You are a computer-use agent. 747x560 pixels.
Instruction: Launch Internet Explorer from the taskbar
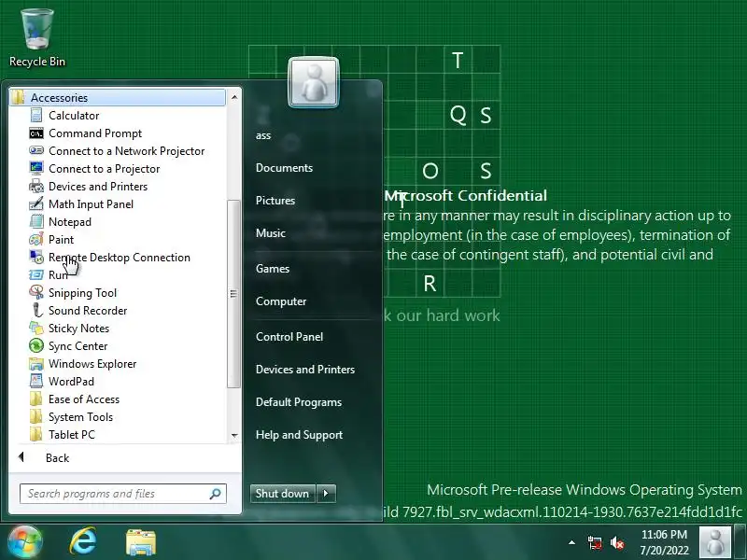tap(83, 541)
